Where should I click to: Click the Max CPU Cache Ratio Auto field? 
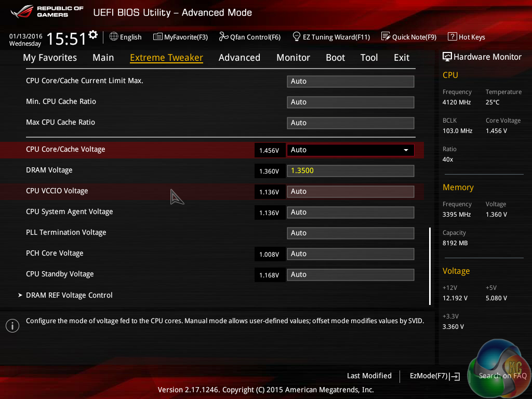351,123
